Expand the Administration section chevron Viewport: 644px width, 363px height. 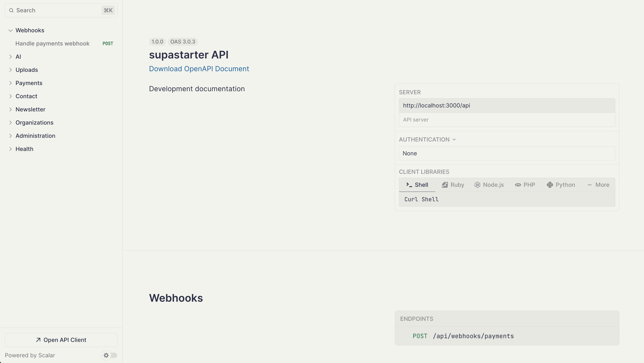coord(11,136)
